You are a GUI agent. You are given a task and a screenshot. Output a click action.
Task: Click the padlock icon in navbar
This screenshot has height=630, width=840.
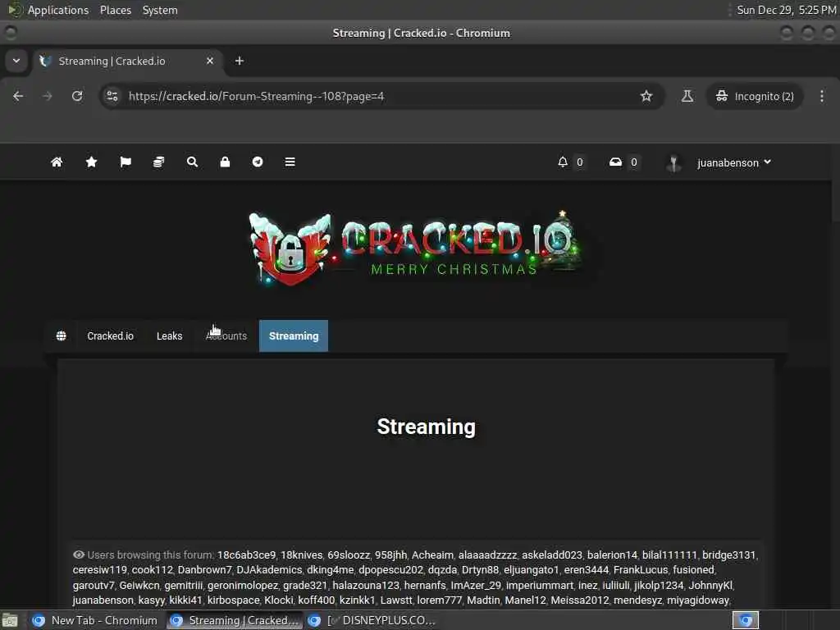tap(225, 162)
